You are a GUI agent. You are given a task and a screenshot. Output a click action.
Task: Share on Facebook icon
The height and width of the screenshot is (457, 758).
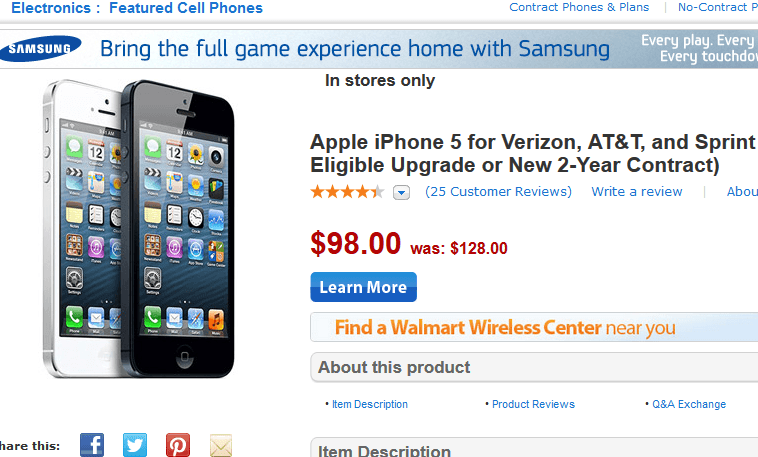(x=92, y=445)
